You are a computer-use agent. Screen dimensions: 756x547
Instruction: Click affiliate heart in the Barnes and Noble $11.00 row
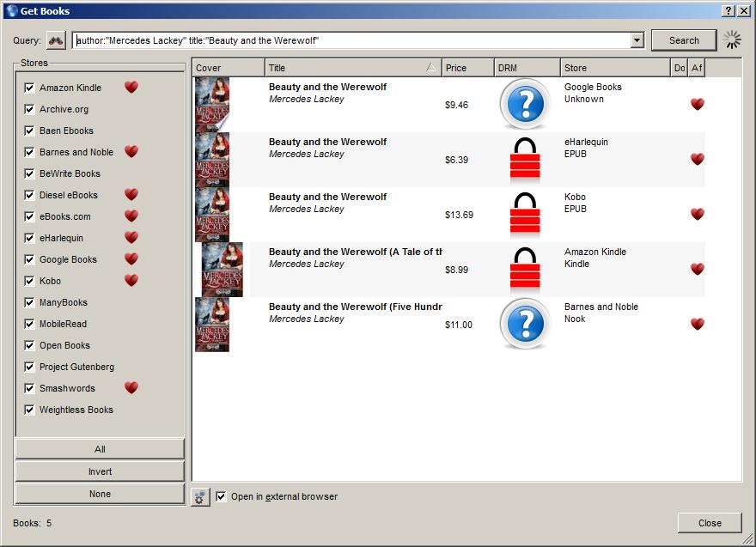pos(698,324)
